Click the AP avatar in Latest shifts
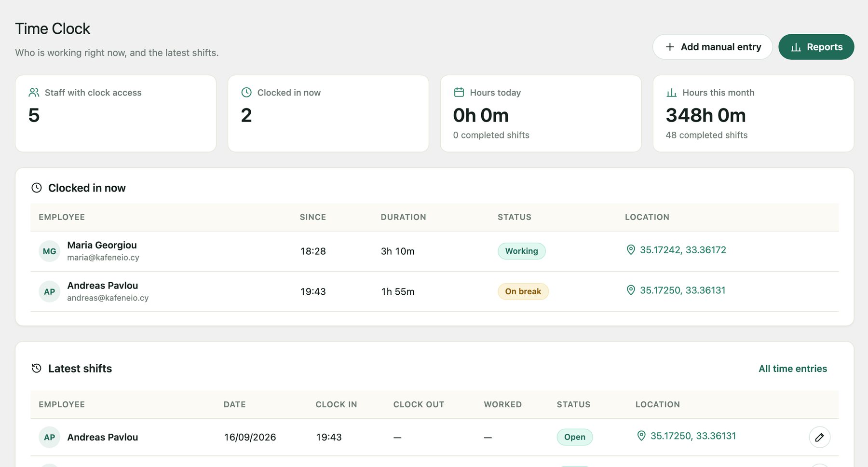 [x=49, y=438]
